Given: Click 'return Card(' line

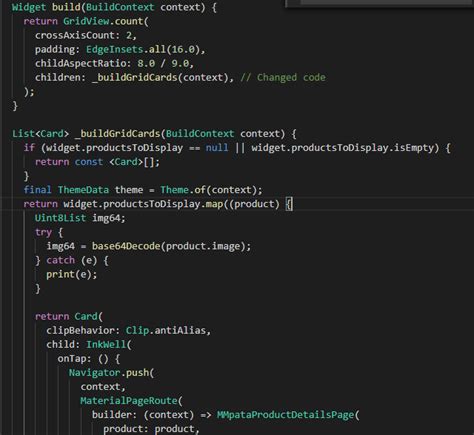Looking at the screenshot, I should (x=69, y=316).
